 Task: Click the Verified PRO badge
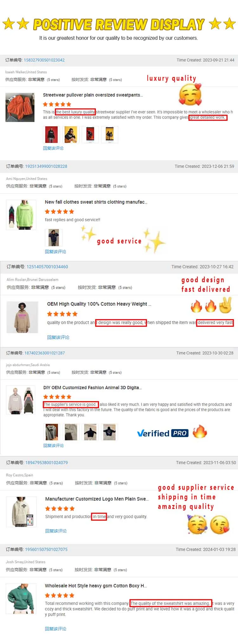162,433
